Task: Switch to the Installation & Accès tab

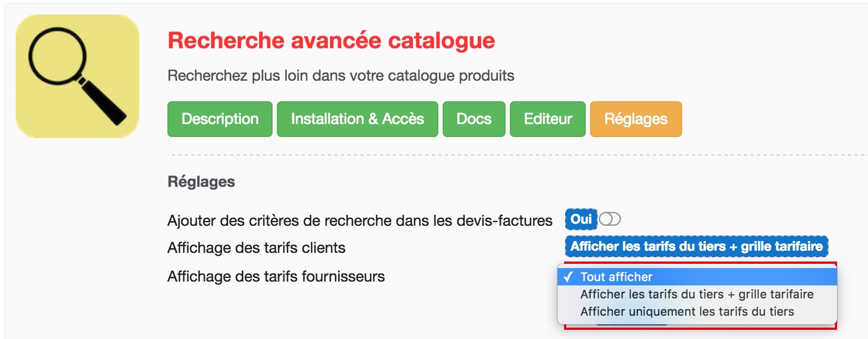Action: [358, 119]
